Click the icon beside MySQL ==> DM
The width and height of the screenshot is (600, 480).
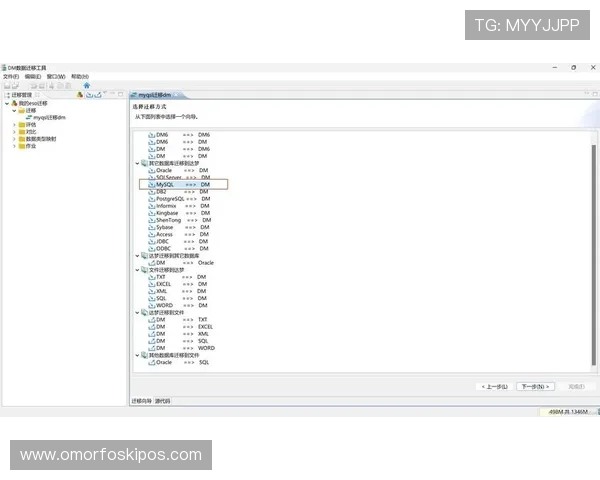(152, 185)
